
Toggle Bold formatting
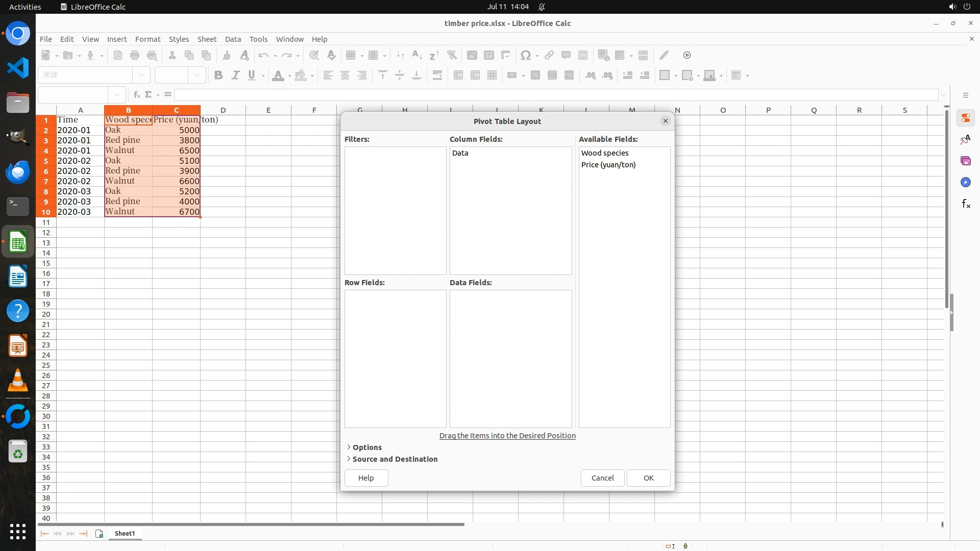click(x=218, y=76)
